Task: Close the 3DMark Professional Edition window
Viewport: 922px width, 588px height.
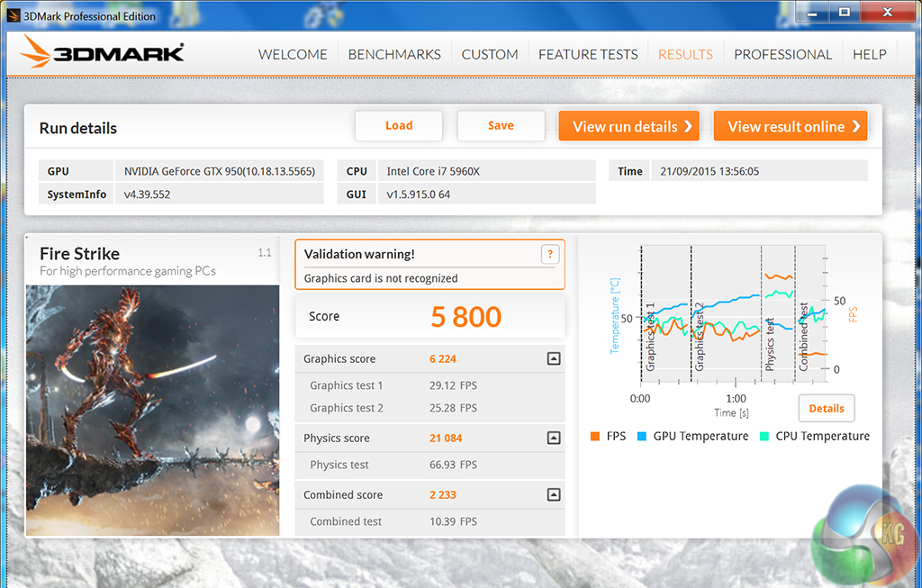Action: coord(888,13)
